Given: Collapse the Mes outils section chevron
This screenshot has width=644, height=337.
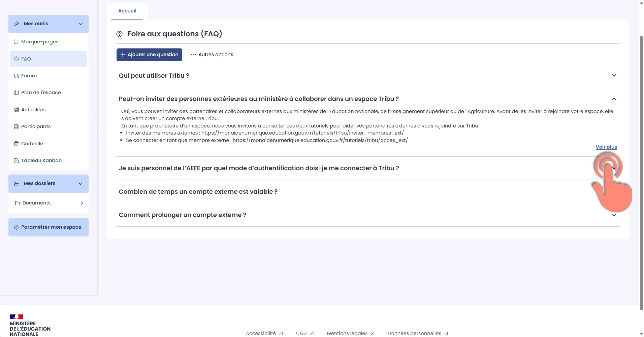Looking at the screenshot, I should pyautogui.click(x=80, y=24).
